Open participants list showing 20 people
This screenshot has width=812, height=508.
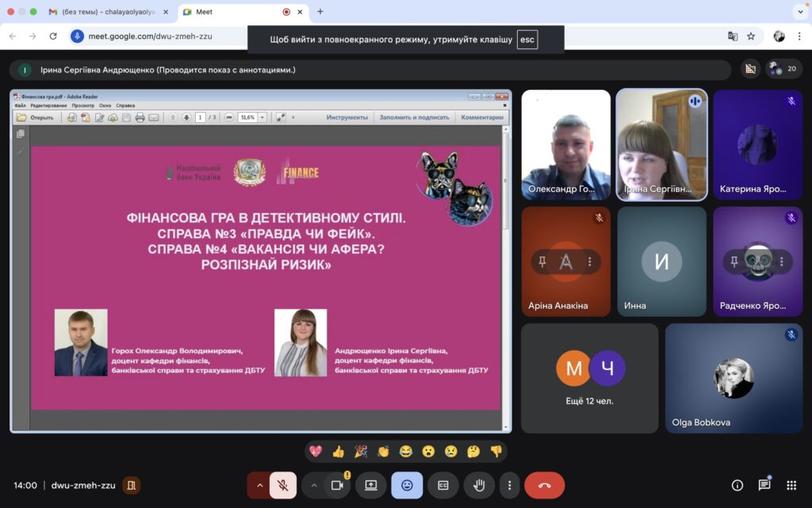pyautogui.click(x=784, y=68)
